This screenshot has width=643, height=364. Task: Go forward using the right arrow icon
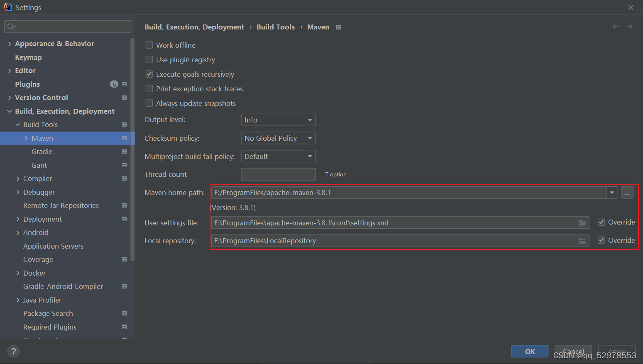click(x=629, y=27)
